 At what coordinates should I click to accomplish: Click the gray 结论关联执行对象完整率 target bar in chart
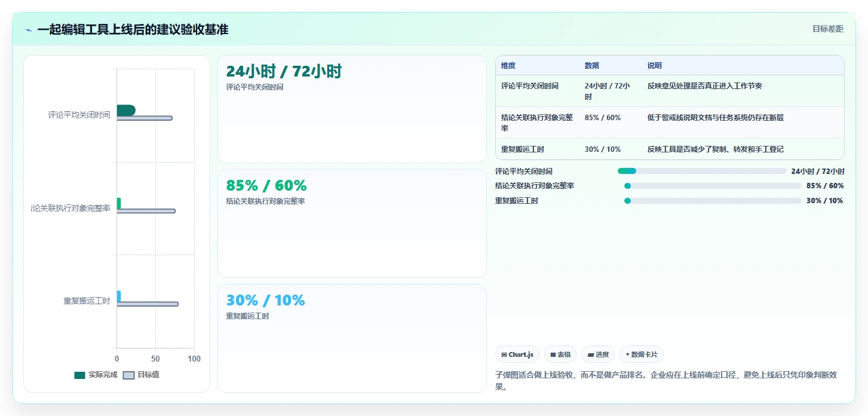(x=146, y=211)
